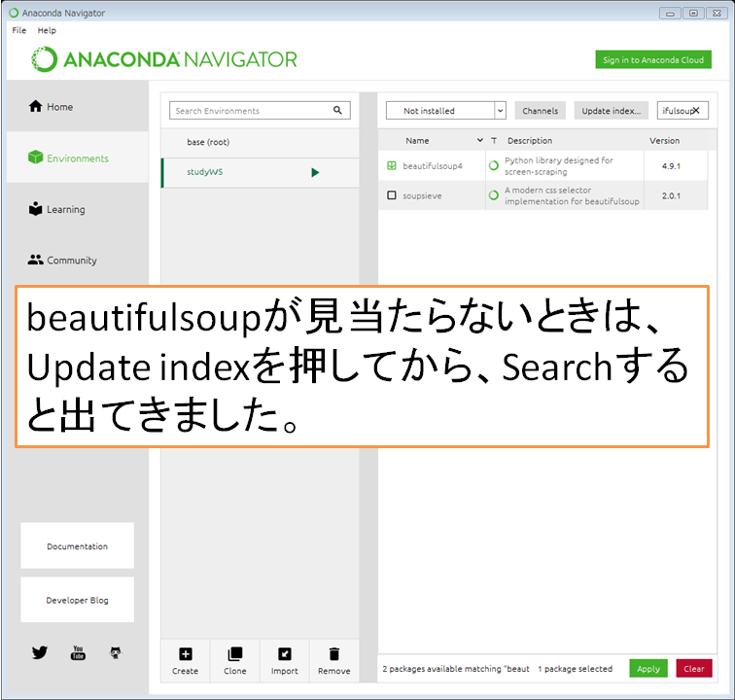735x700 pixels.
Task: Click the Channels button
Action: [540, 111]
